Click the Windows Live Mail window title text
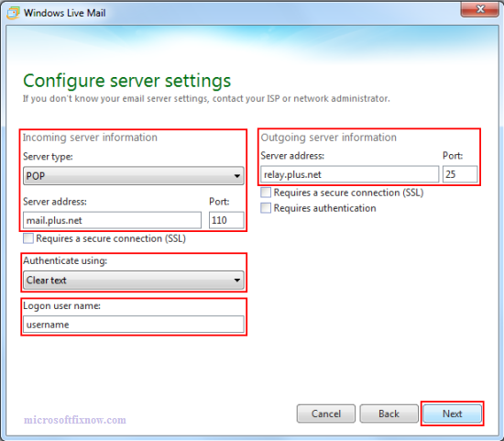This screenshot has height=441, width=504. pyautogui.click(x=65, y=13)
